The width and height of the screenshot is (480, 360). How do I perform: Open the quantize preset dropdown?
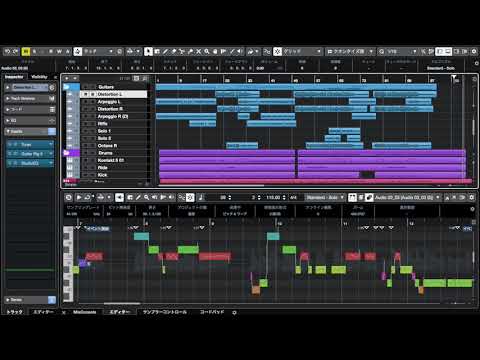click(350, 51)
